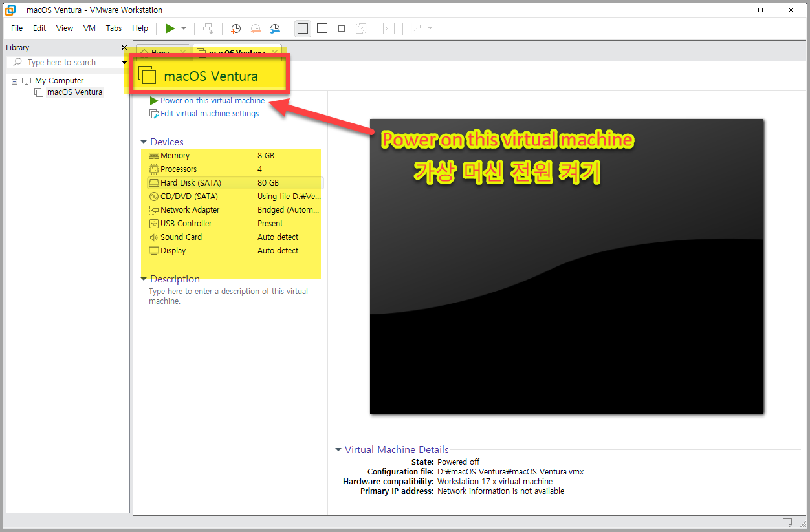
Task: Open the File menu
Action: (17, 28)
